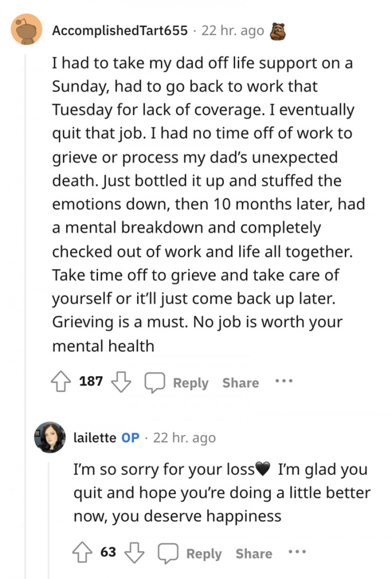The height and width of the screenshot is (579, 392).
Task: Share lailette's reply
Action: pyautogui.click(x=254, y=554)
